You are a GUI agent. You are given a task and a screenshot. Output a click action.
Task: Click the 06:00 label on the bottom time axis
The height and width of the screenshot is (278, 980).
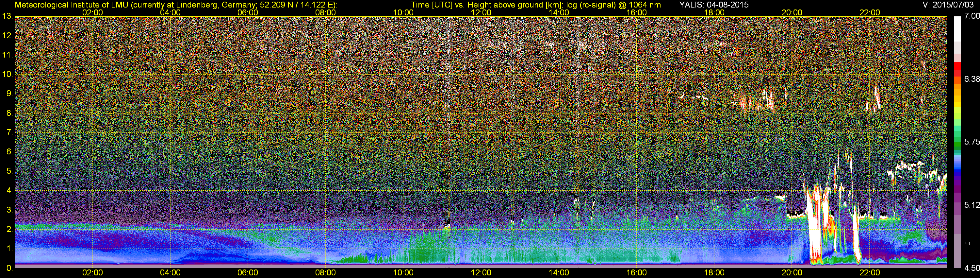(248, 273)
